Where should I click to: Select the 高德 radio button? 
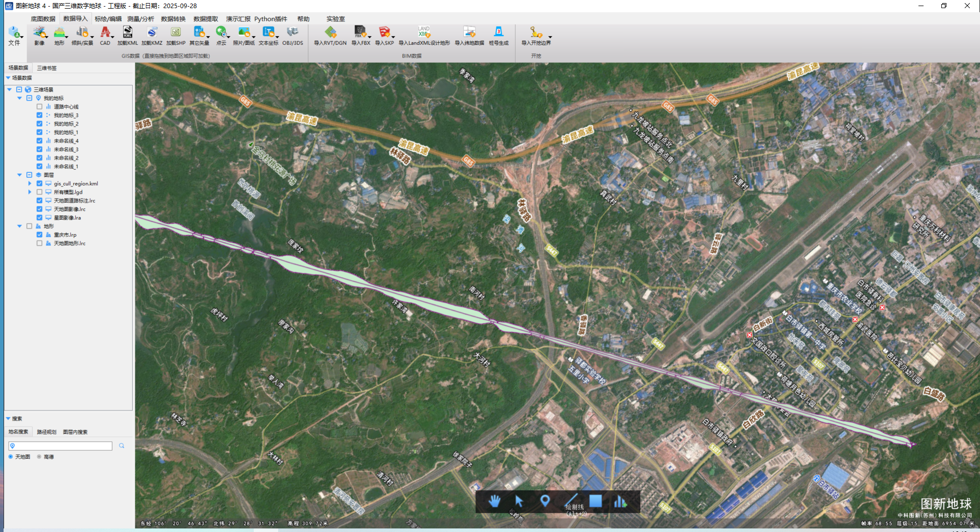click(x=39, y=457)
